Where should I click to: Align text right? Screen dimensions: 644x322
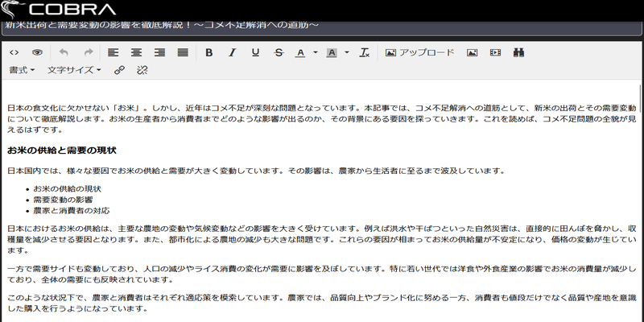tap(159, 52)
